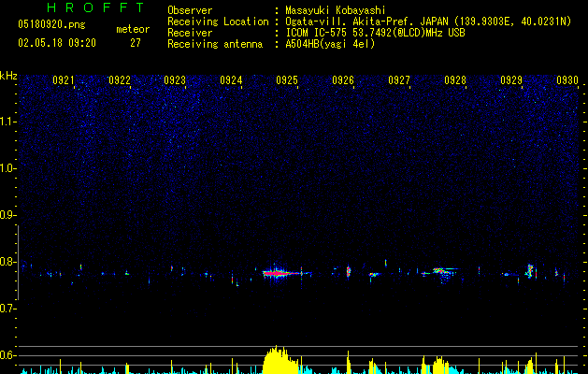Click the 1.1 kHz axis label
This screenshot has height=374, width=588.
8,122
